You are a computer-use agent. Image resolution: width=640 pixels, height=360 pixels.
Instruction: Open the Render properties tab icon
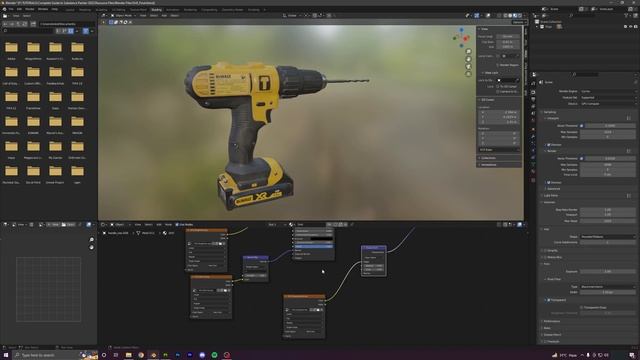[533, 92]
